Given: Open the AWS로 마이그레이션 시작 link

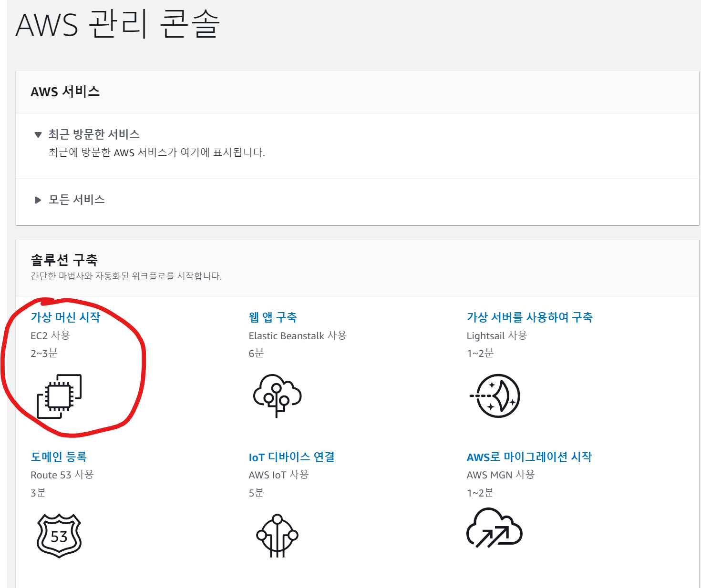Looking at the screenshot, I should (529, 457).
